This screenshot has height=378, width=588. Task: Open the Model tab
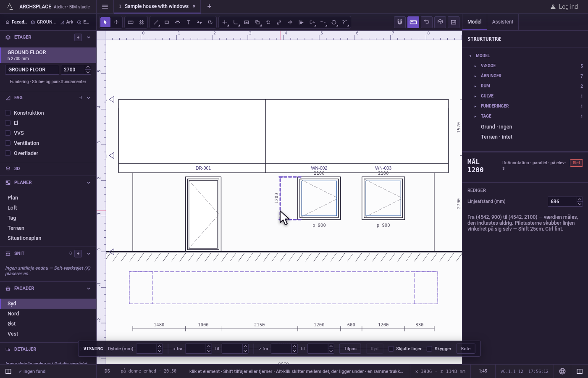pos(475,22)
